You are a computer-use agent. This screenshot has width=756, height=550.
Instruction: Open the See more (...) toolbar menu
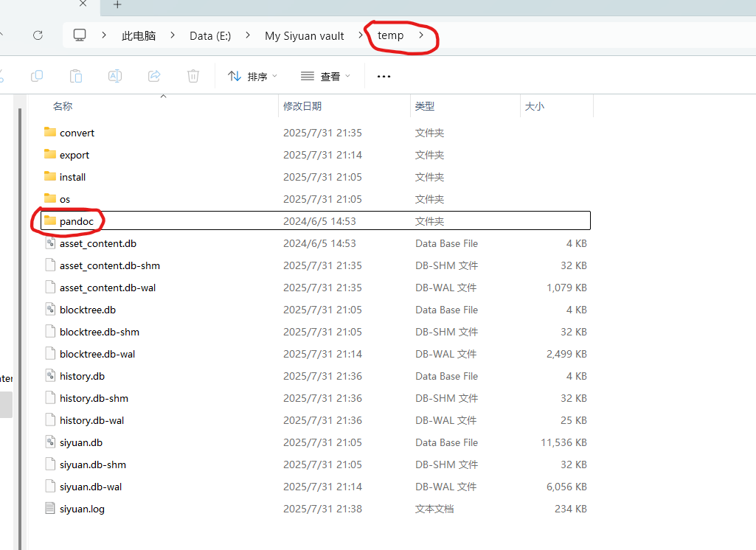(x=384, y=76)
